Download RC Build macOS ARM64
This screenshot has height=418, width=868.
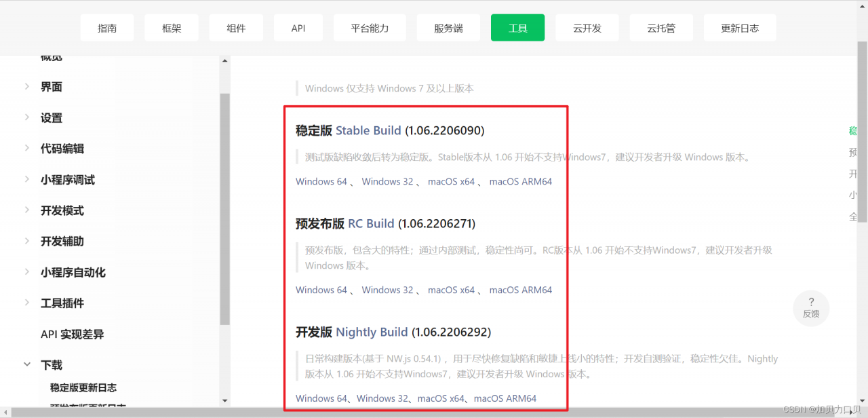click(521, 290)
